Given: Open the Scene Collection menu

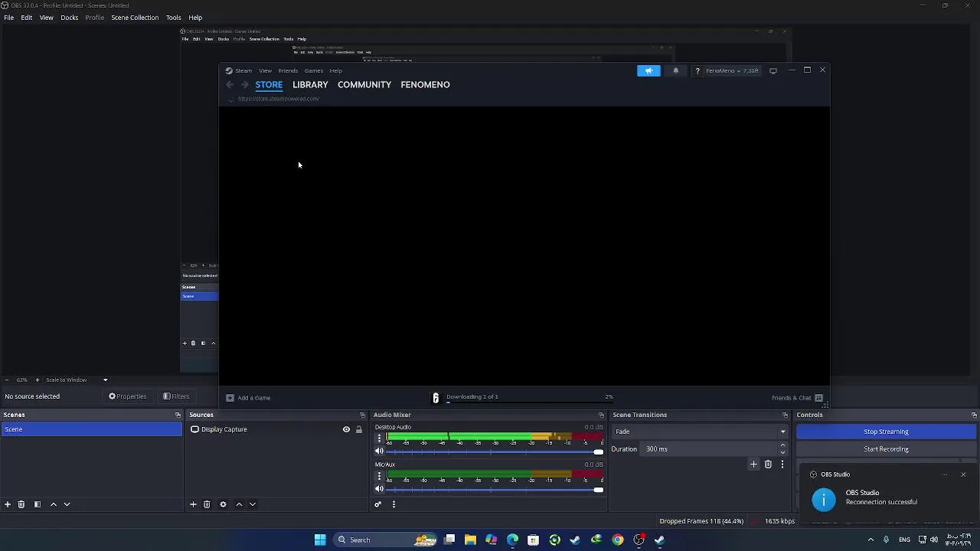Looking at the screenshot, I should (x=135, y=18).
